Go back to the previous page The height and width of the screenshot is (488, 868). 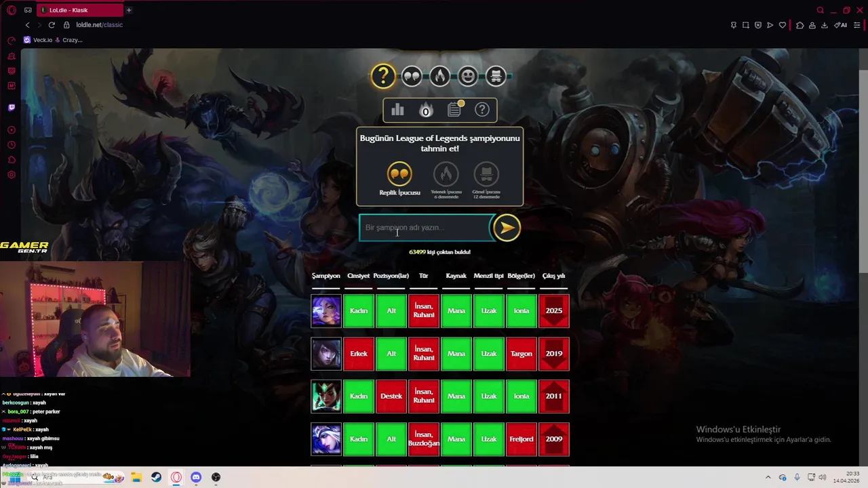pyautogui.click(x=27, y=25)
